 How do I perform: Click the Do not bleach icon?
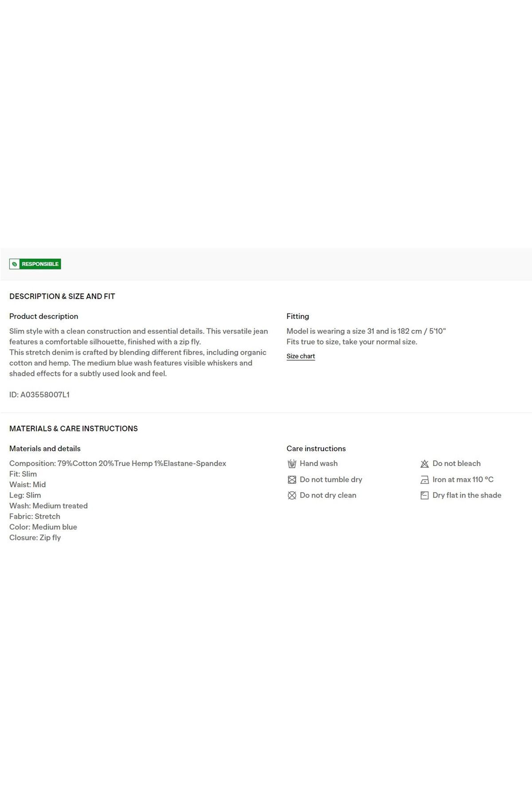click(x=424, y=464)
